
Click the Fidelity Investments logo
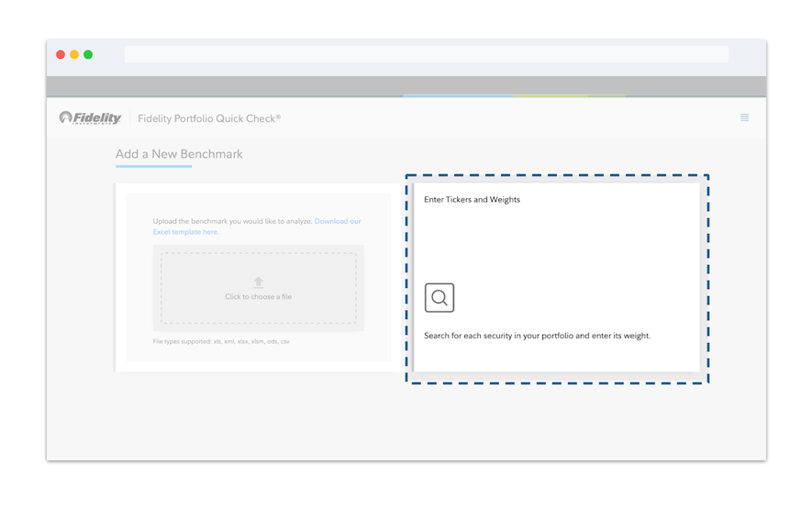coord(91,117)
